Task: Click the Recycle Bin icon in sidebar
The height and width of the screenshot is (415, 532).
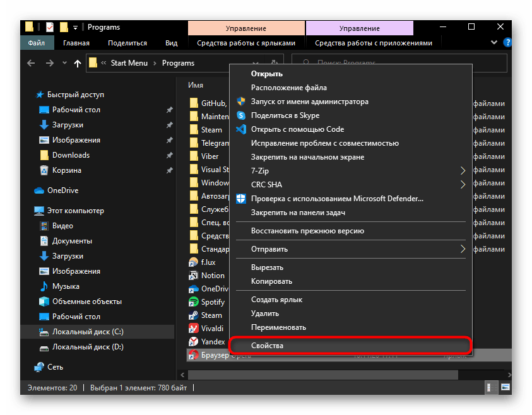Action: (44, 170)
